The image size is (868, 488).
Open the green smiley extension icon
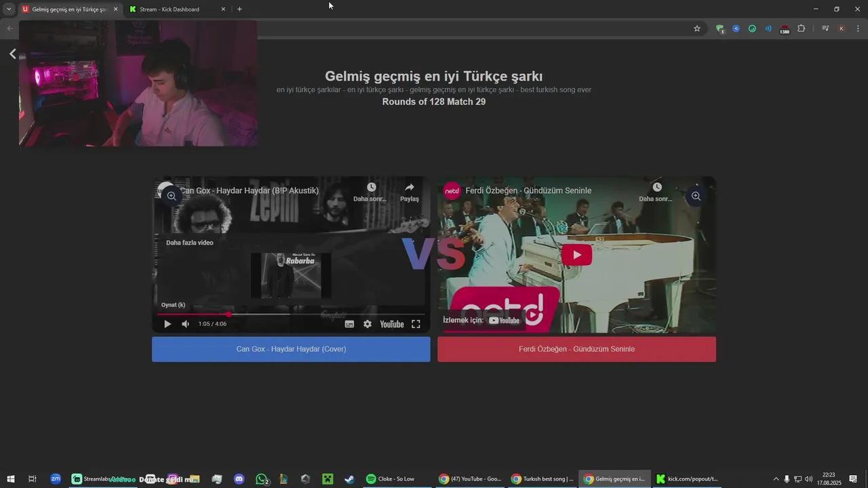[752, 28]
